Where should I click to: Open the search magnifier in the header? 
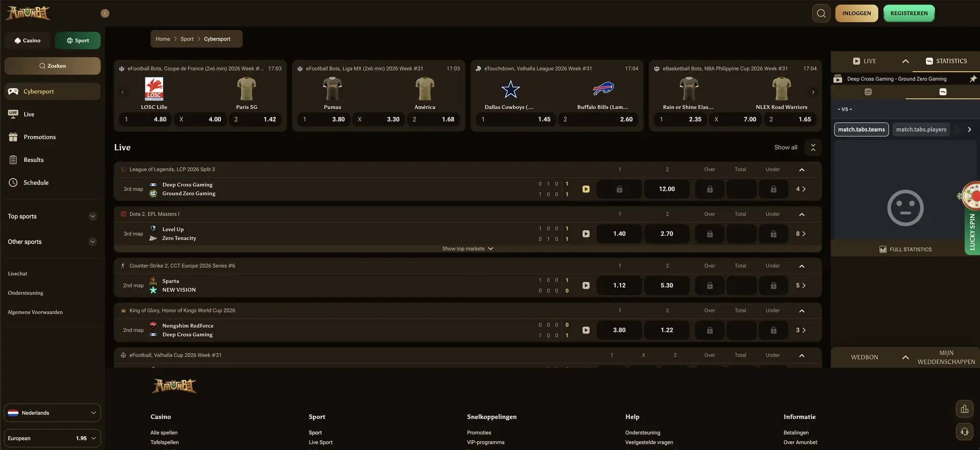[821, 13]
